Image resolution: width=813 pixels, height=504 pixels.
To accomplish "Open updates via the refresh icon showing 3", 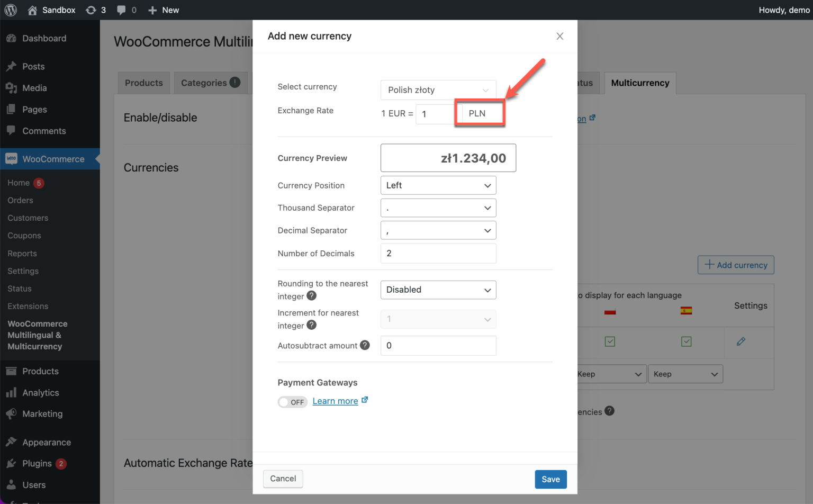I will click(x=91, y=10).
